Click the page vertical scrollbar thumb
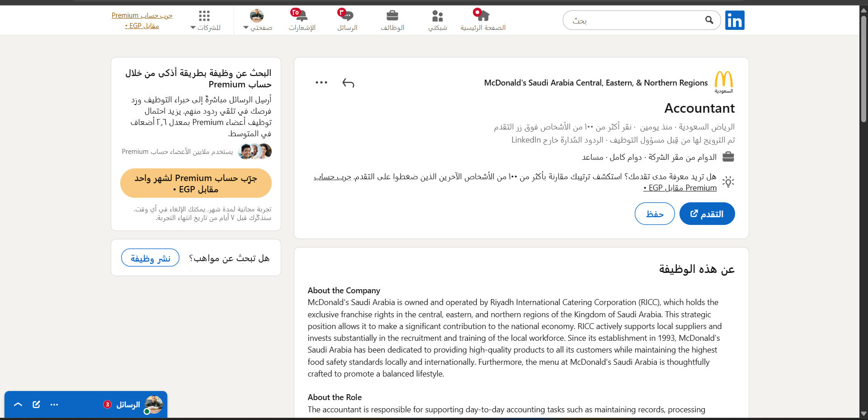 tap(863, 69)
